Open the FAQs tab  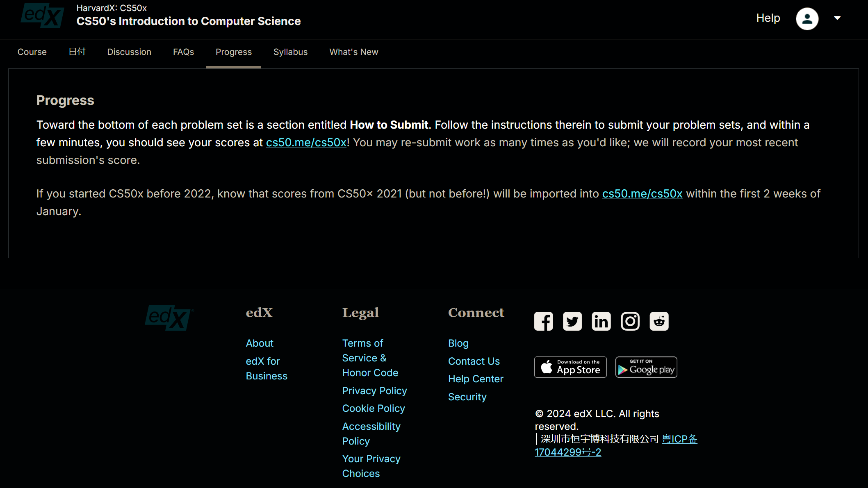tap(183, 52)
